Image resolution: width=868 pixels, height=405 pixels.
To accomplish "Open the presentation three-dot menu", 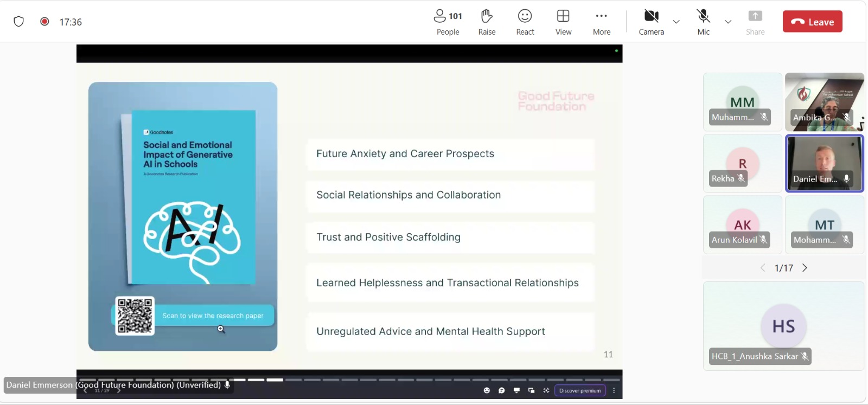I will click(x=614, y=390).
